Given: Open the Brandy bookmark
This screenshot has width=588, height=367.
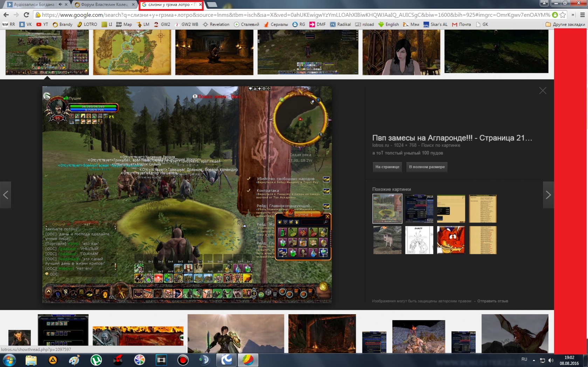Looking at the screenshot, I should pyautogui.click(x=62, y=24).
